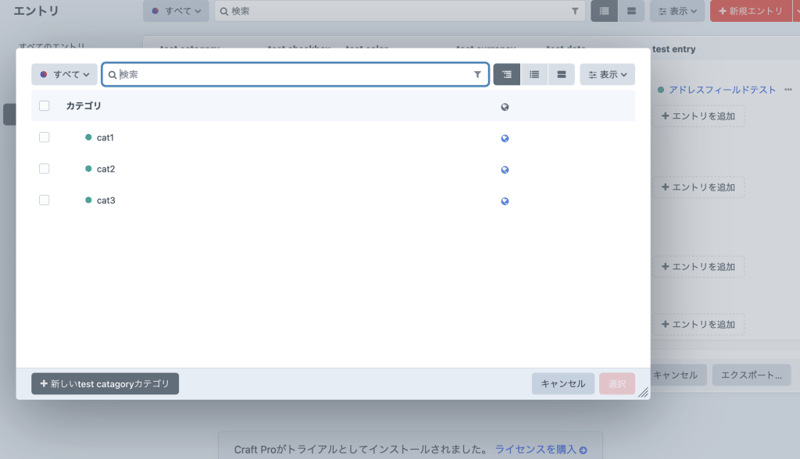
Task: Click the test entry column header
Action: pyautogui.click(x=673, y=49)
